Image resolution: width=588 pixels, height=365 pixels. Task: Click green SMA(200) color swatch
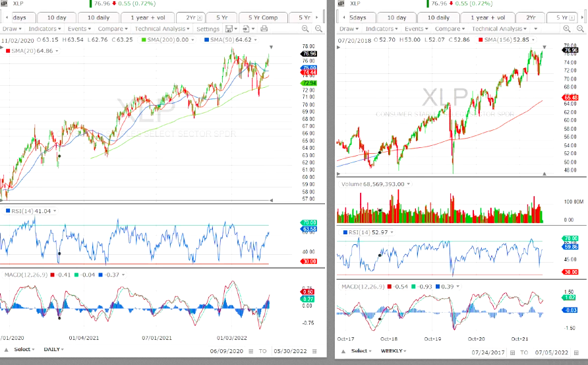tap(144, 40)
